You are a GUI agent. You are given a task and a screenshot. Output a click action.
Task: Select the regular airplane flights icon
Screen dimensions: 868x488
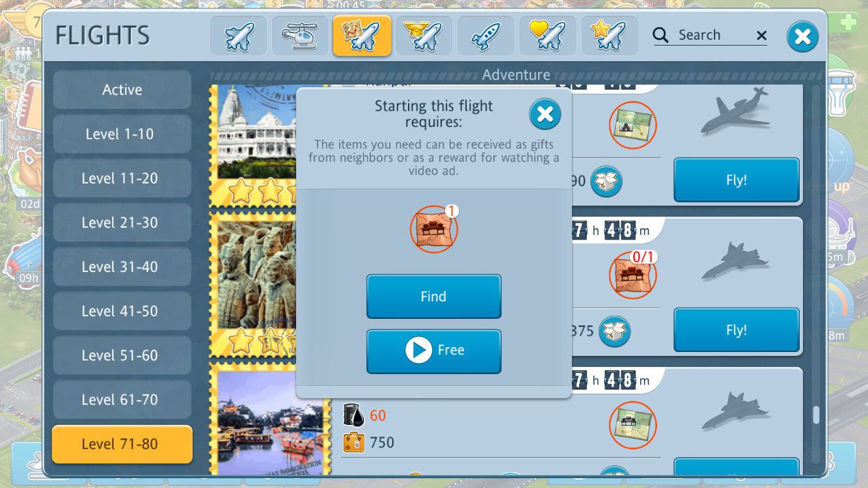coord(238,36)
